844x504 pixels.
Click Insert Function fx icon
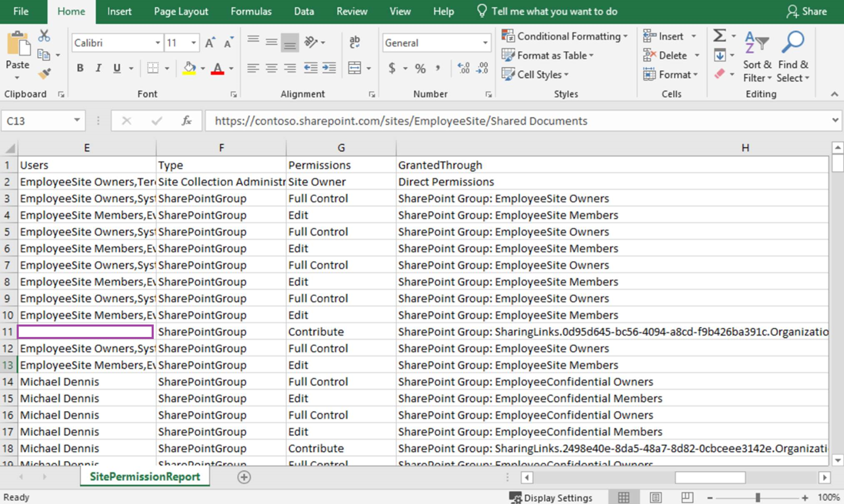tap(186, 121)
